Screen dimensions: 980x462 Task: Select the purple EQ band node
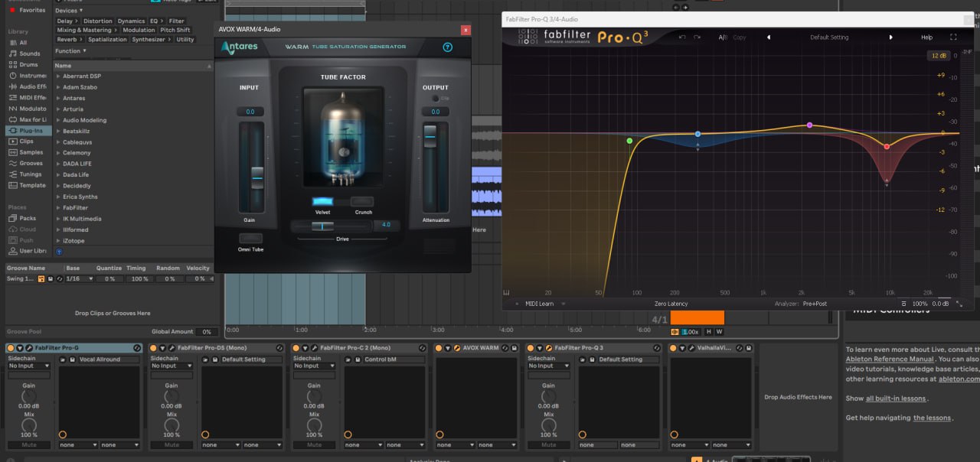pos(809,125)
